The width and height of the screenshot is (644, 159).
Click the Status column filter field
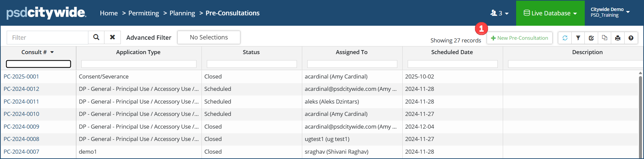[252, 64]
